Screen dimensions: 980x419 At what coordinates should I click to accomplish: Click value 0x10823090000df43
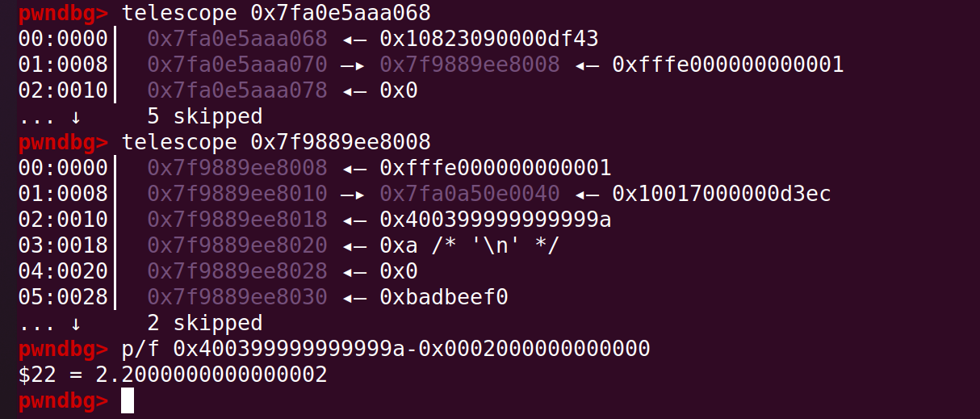(489, 39)
